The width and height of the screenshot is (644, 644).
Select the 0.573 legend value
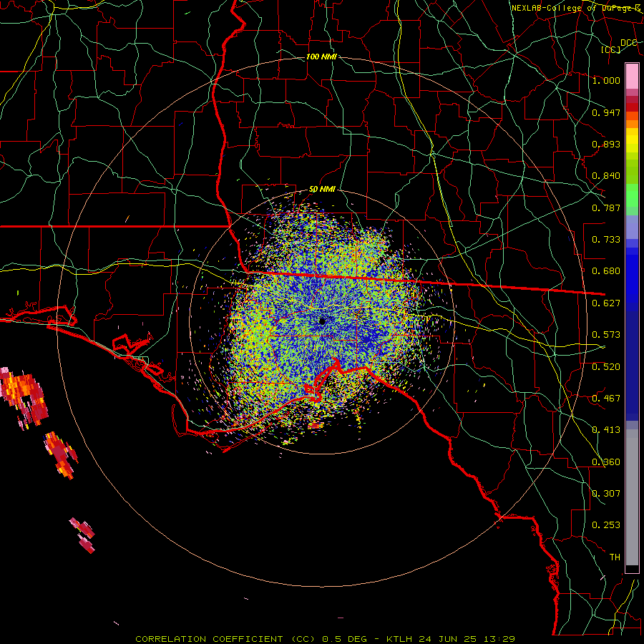click(x=606, y=335)
